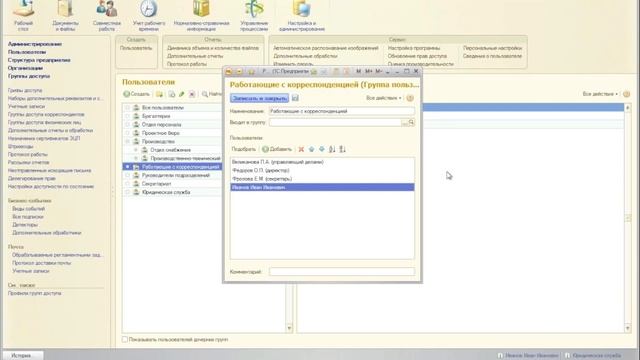Viewport: 640px width, 360px height.
Task: Toggle Показывать пользователей дочерних групп checkbox
Action: click(125, 339)
